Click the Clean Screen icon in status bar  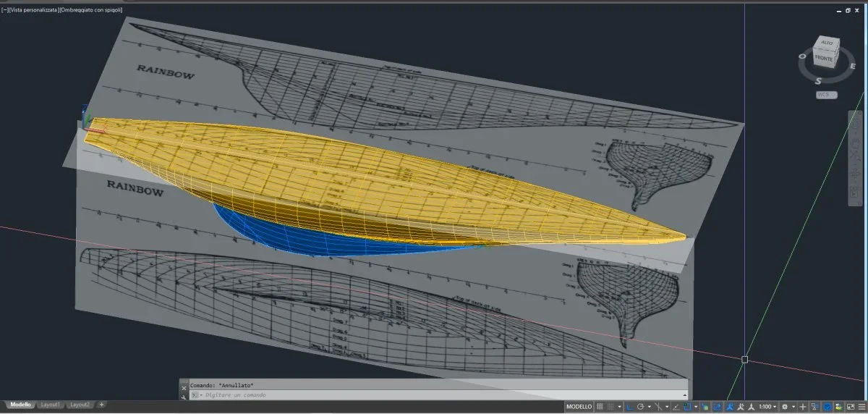pyautogui.click(x=849, y=407)
